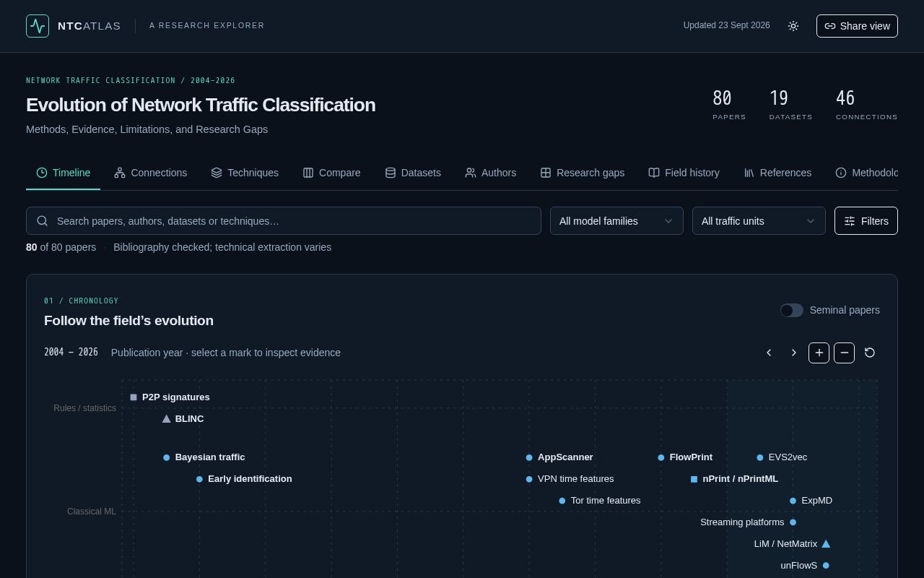Expand the All model families dropdown

point(616,221)
